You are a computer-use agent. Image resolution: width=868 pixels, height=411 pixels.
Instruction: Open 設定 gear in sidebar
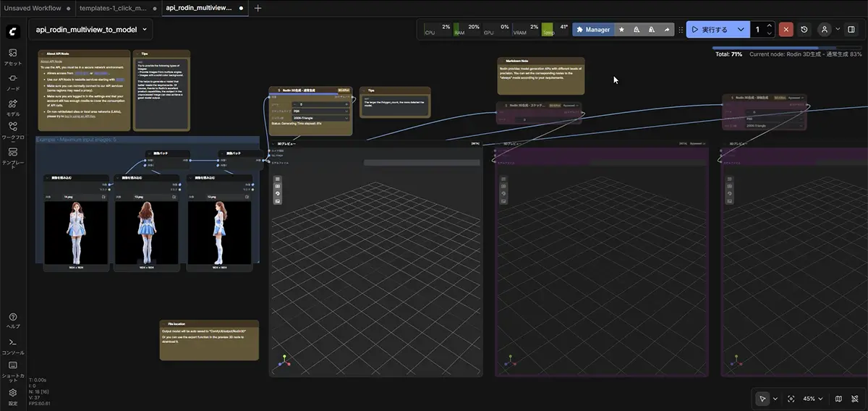click(12, 396)
